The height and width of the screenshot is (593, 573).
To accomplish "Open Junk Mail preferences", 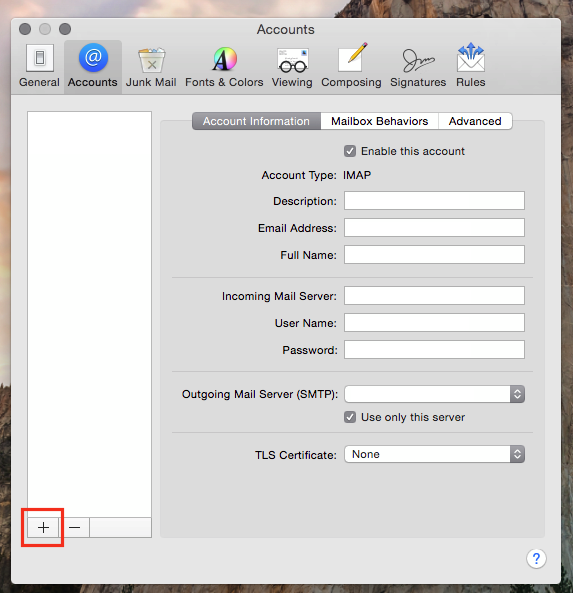I will [x=151, y=66].
